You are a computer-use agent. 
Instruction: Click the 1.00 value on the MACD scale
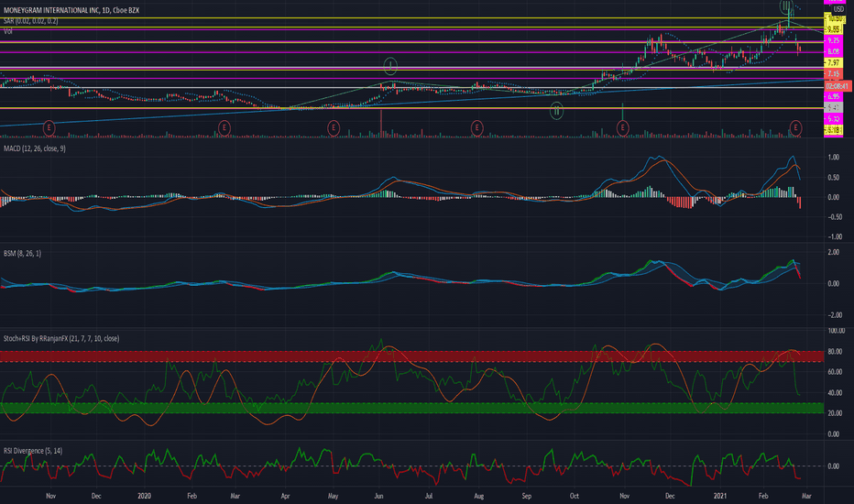coord(833,158)
